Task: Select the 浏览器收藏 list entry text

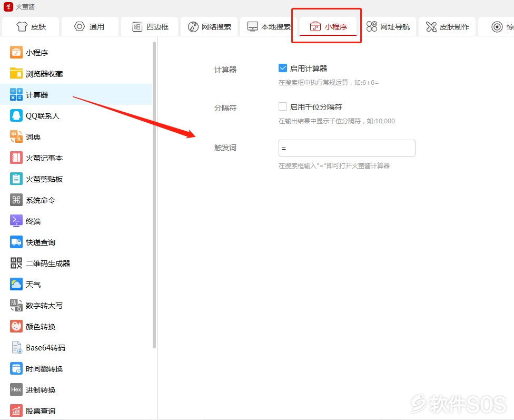Action: 44,74
